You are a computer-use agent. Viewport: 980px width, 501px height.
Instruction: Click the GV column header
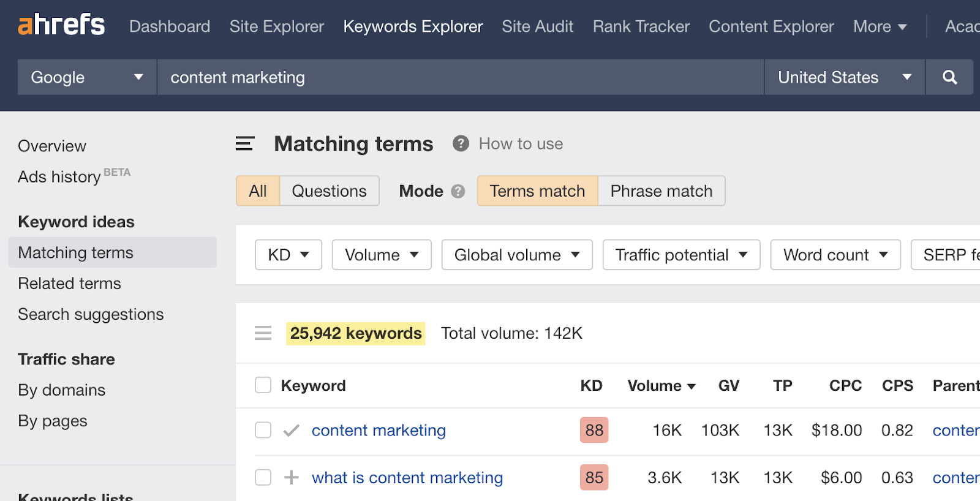pos(728,386)
